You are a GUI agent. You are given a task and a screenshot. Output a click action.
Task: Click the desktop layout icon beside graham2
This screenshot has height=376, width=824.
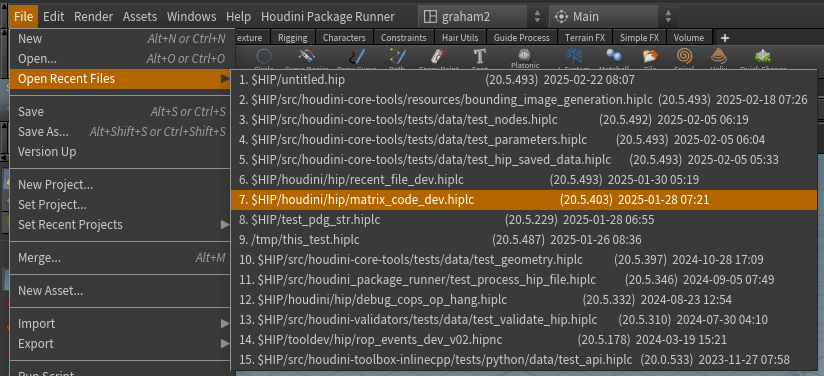430,17
